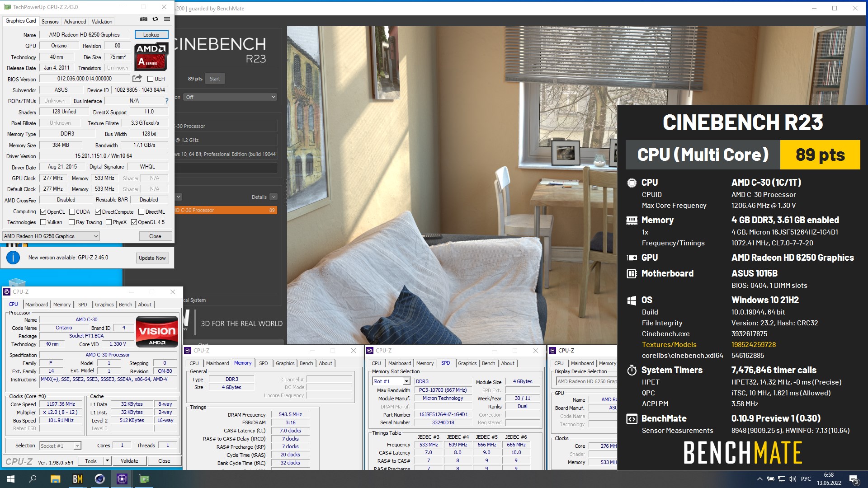The width and height of the screenshot is (868, 488).
Task: Click BIOS version share/export icon
Action: point(137,79)
